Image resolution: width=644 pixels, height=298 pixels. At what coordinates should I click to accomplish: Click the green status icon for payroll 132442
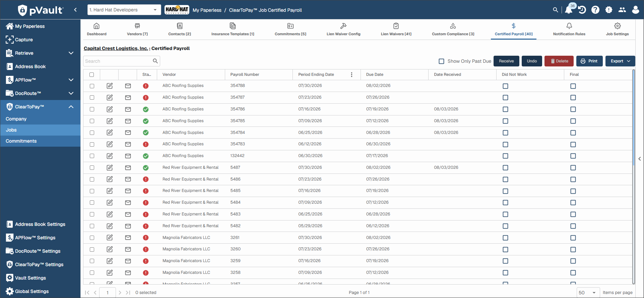point(146,156)
